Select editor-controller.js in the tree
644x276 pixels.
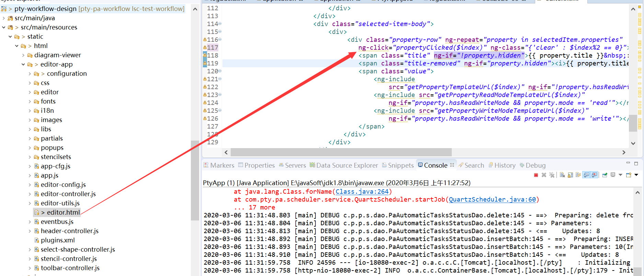(x=68, y=194)
